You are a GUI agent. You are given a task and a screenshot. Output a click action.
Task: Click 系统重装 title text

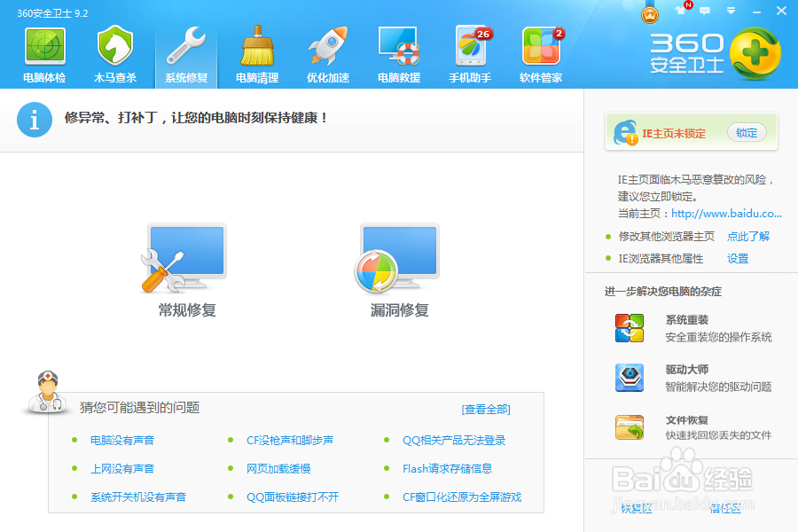(x=687, y=320)
